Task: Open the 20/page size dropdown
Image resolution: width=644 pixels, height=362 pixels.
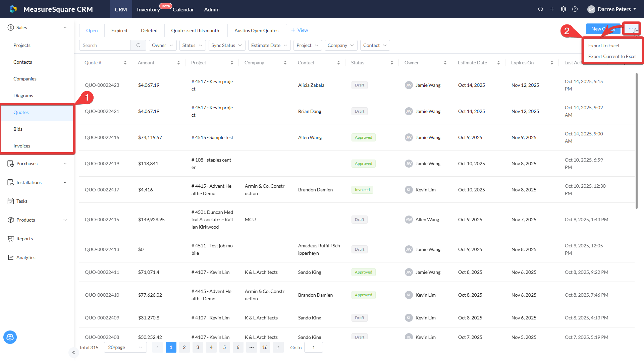Action: coord(125,347)
